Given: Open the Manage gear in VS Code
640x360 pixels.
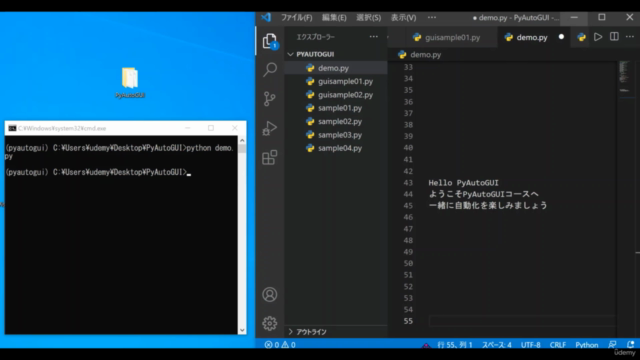Looking at the screenshot, I should click(269, 323).
